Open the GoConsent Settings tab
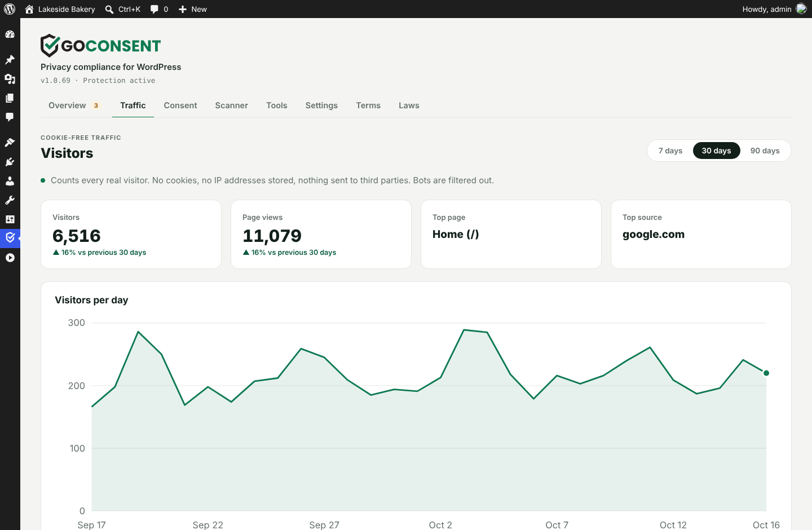 coord(321,105)
